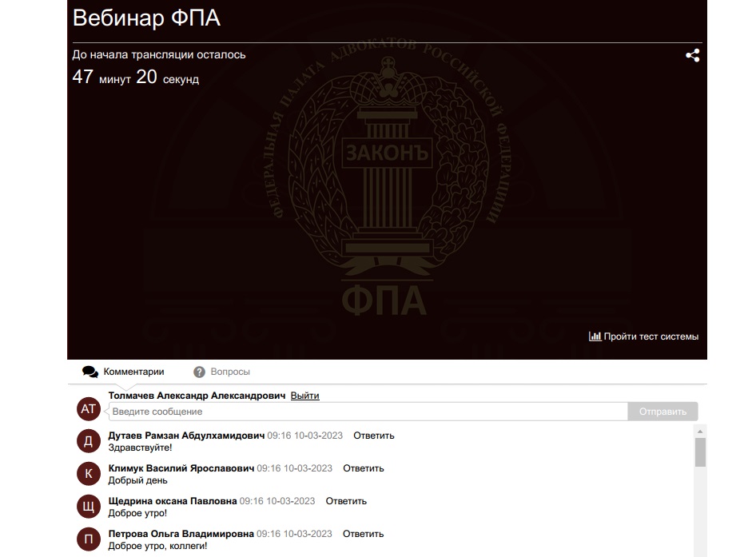Viewport: 756px width, 557px height.
Task: Click Ответить on Климук Василий's comment
Action: 363,468
